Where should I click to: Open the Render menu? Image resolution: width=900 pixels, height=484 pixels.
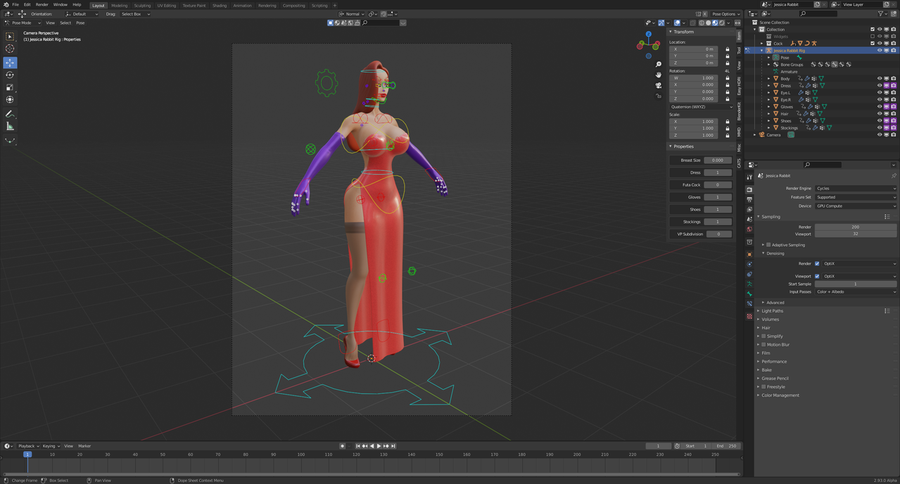pyautogui.click(x=42, y=5)
